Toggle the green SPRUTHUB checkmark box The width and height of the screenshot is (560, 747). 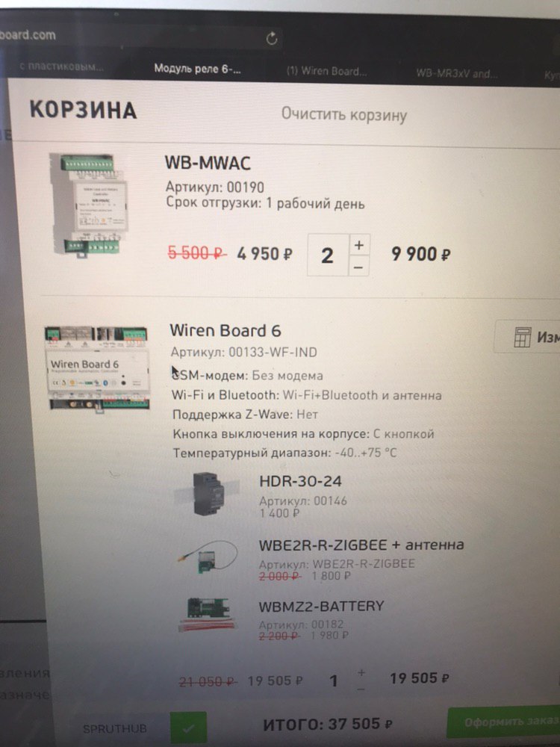pos(189,728)
